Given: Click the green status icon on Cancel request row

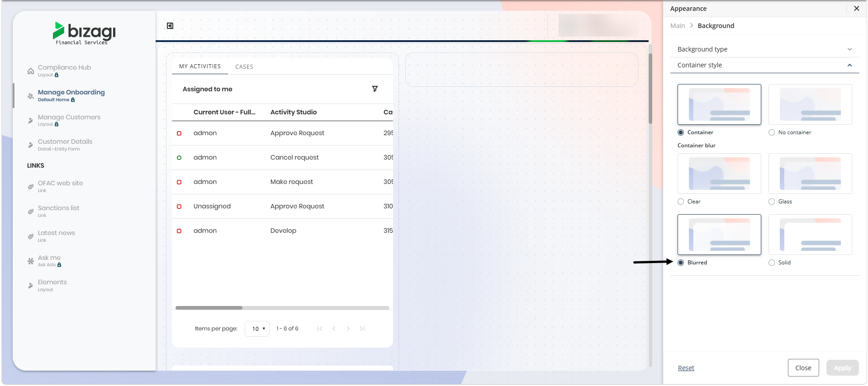Looking at the screenshot, I should click(x=179, y=158).
